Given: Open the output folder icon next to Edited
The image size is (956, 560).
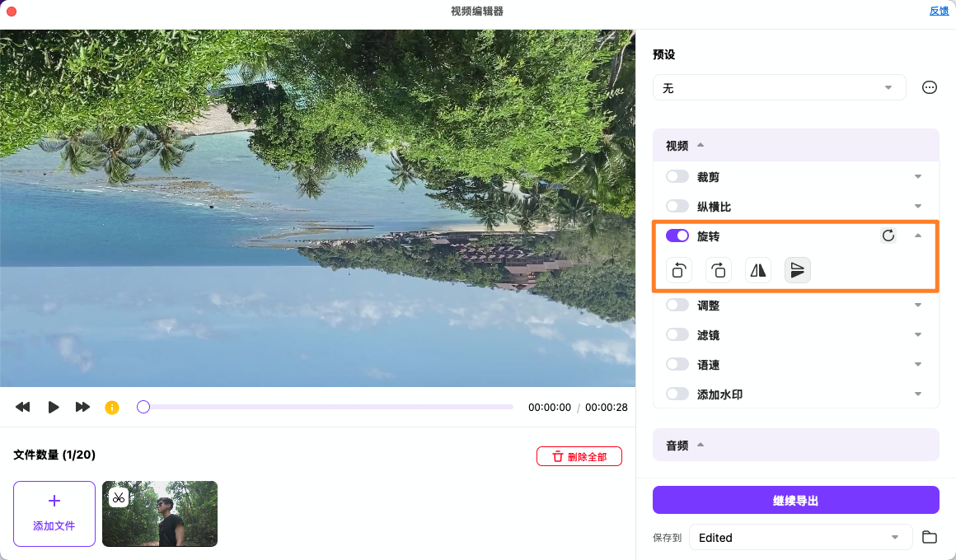Looking at the screenshot, I should [930, 537].
